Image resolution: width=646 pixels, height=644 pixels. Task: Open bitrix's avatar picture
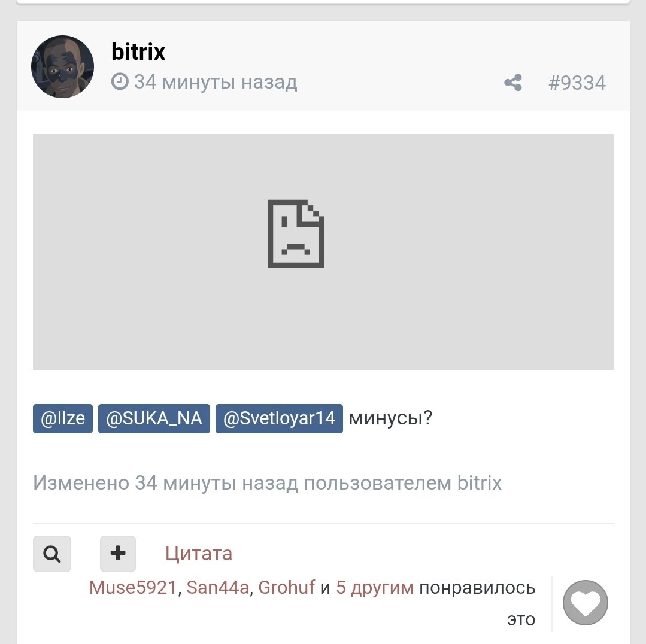click(x=63, y=66)
